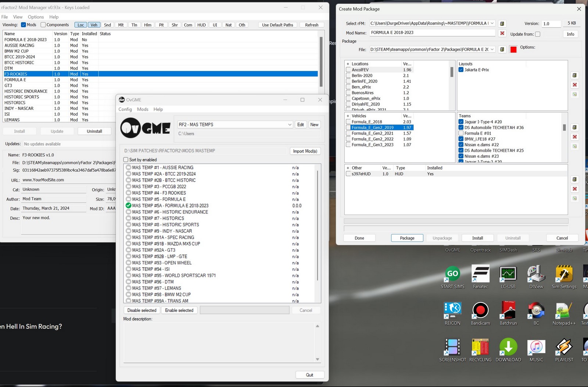Click the Disable selected button

(142, 311)
